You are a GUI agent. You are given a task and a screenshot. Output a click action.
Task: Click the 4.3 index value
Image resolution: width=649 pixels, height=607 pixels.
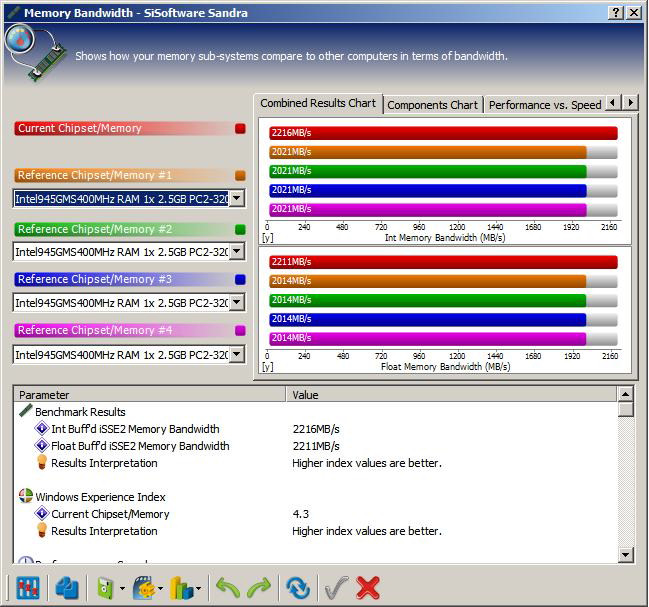tap(300, 514)
